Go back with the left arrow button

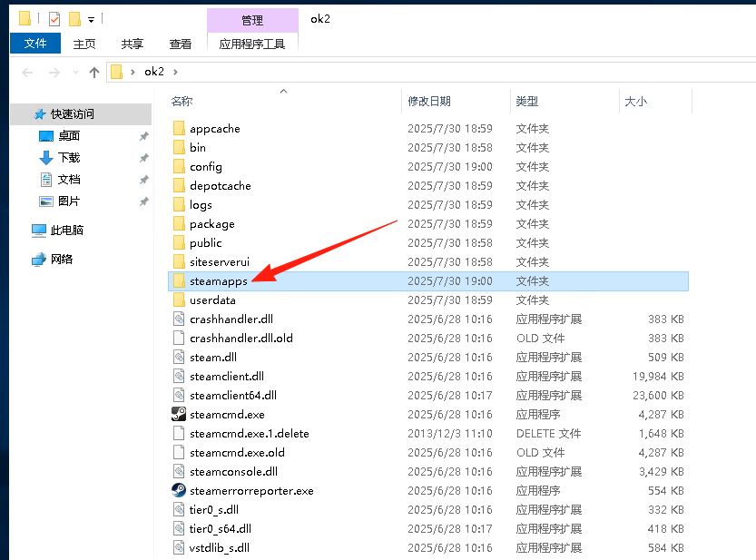[x=27, y=73]
